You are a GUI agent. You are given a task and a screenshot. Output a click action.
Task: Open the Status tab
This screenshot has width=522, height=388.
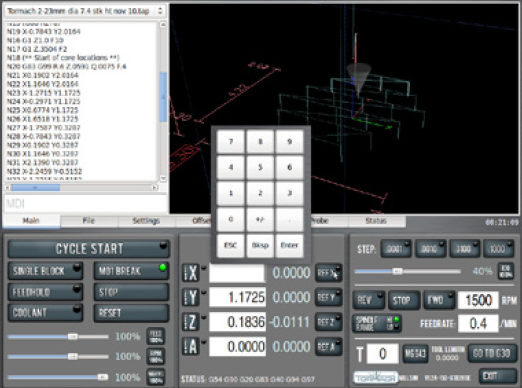click(x=377, y=221)
